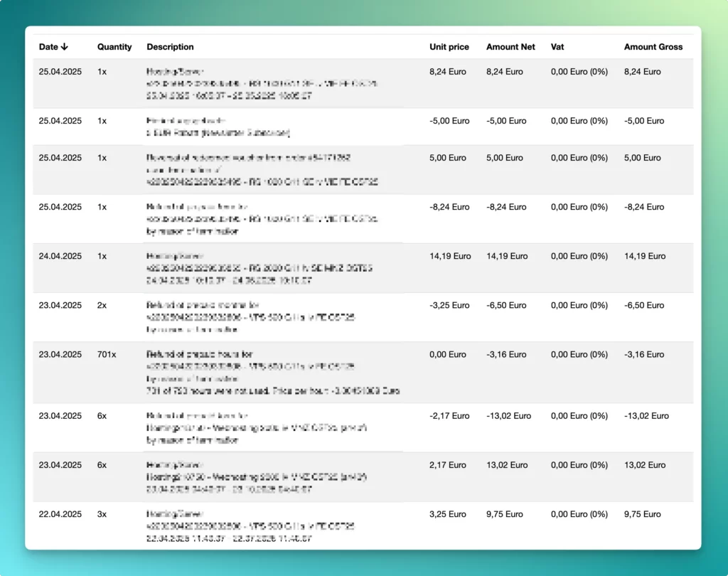
Task: Click Amount Gross value 9,75 Euro
Action: (x=642, y=514)
